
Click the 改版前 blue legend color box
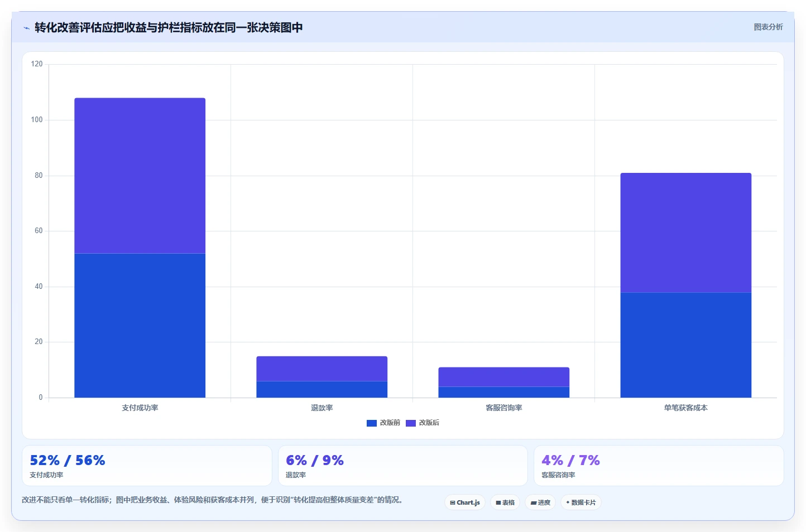click(x=372, y=423)
